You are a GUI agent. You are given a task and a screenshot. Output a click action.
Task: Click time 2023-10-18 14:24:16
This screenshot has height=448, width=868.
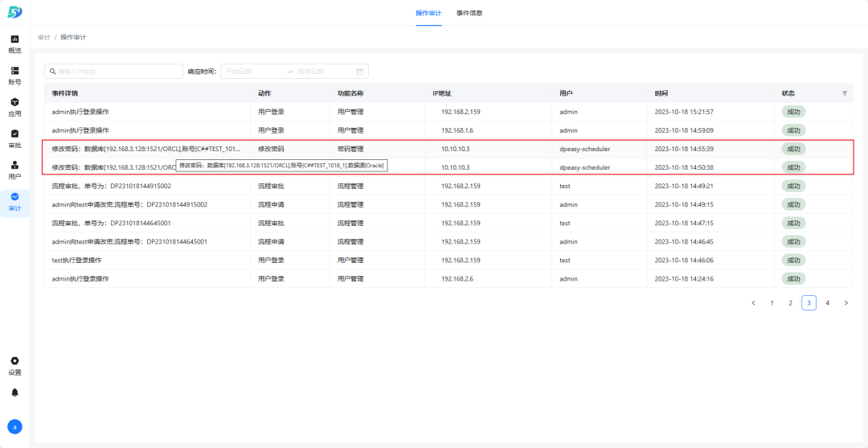(x=684, y=278)
